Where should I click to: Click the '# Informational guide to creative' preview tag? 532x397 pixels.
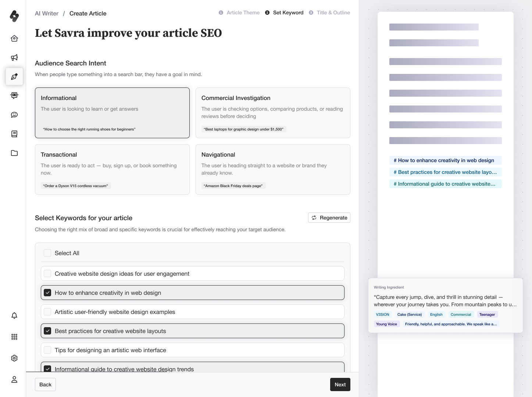click(x=445, y=184)
